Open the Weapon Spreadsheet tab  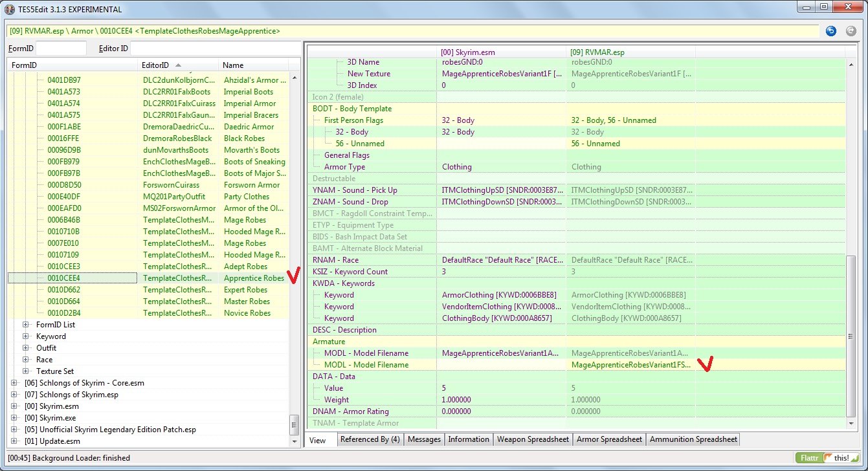coord(533,439)
